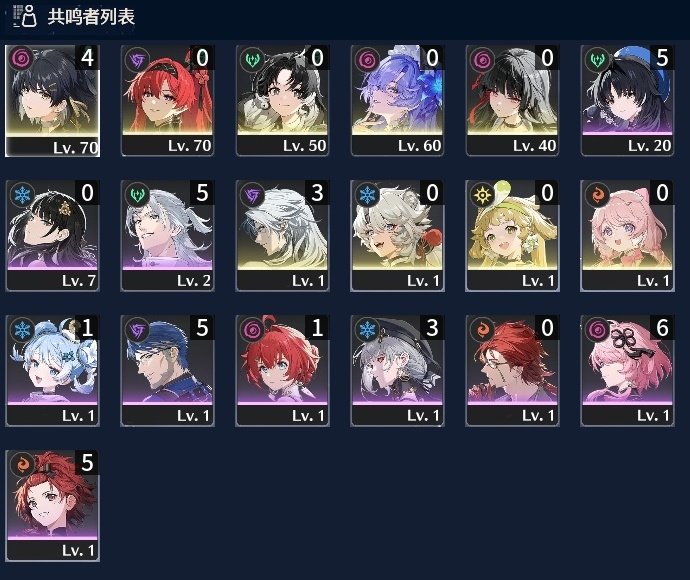690x580 pixels.
Task: Click the snowflake icon on gray-haired hat resonator
Action: [x=367, y=330]
